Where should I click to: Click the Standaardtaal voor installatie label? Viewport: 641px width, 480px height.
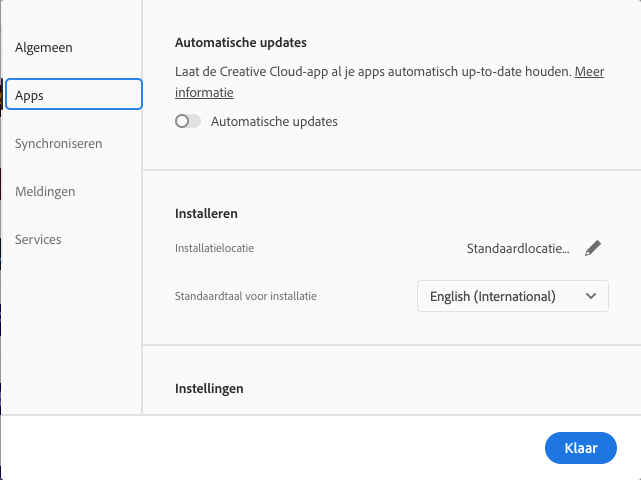(252, 296)
